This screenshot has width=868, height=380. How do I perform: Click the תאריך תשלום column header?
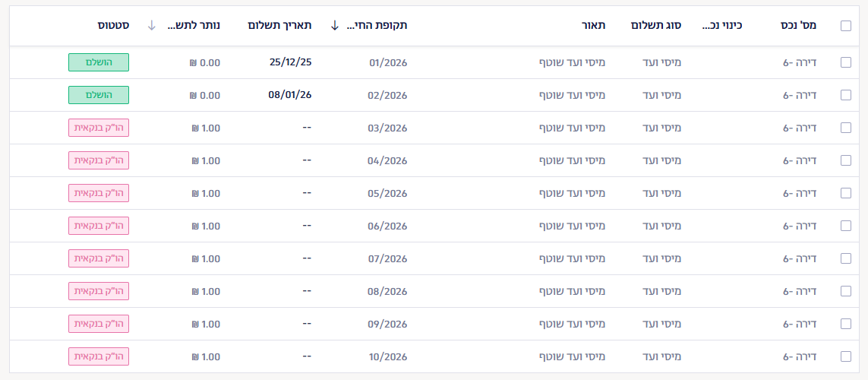[x=279, y=25]
